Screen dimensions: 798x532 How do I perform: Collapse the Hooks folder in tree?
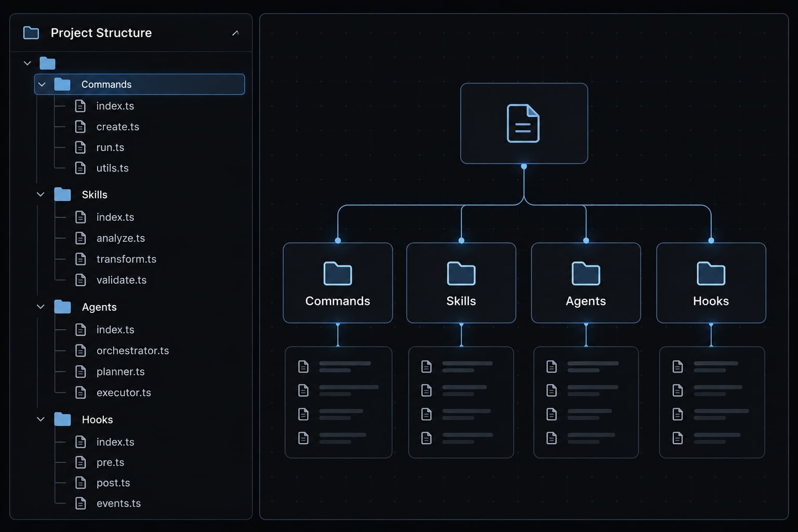click(41, 419)
